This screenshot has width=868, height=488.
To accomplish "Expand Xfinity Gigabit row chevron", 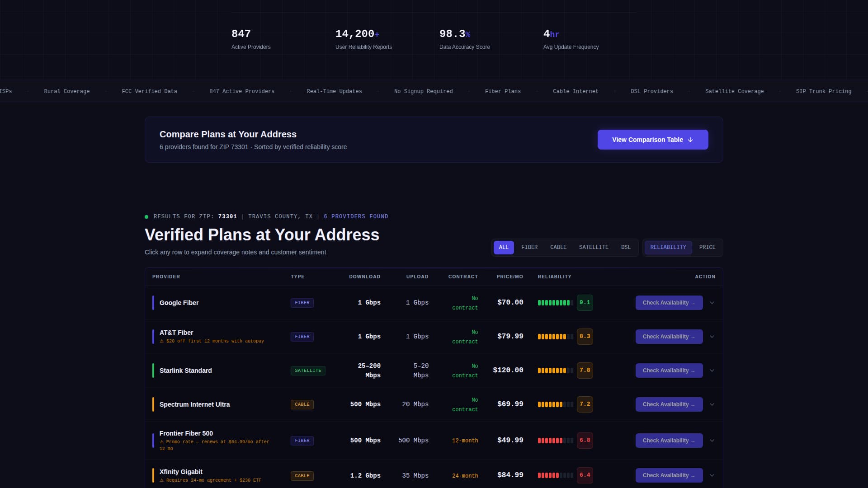I will coord(712,475).
